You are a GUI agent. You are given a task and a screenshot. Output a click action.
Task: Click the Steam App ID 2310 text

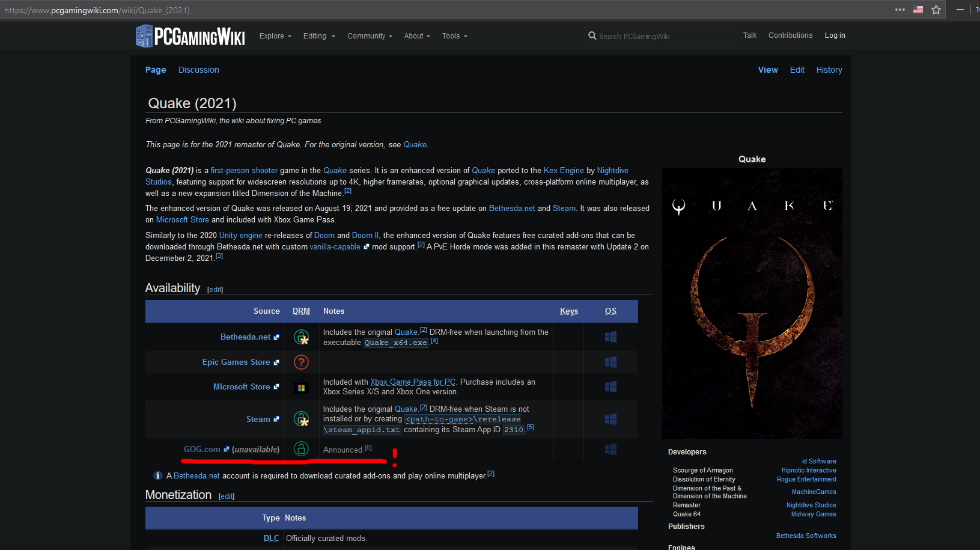[x=514, y=430]
